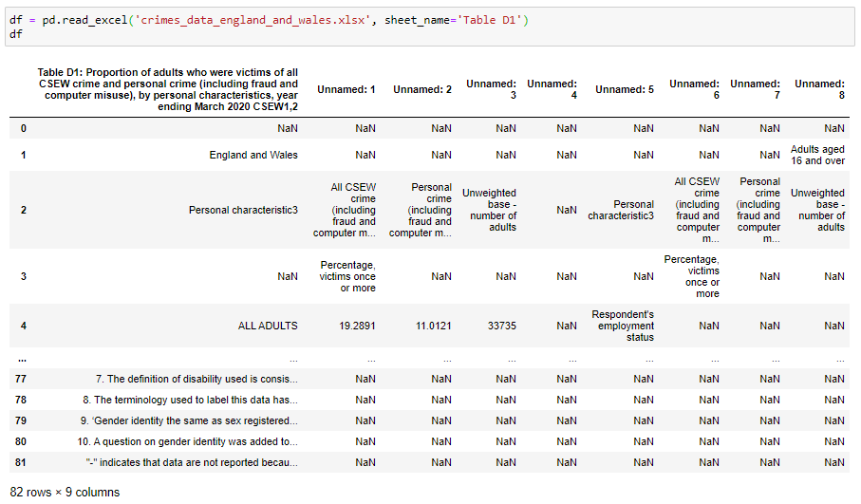The width and height of the screenshot is (861, 504).
Task: Click the row index label 81
Action: [x=21, y=463]
